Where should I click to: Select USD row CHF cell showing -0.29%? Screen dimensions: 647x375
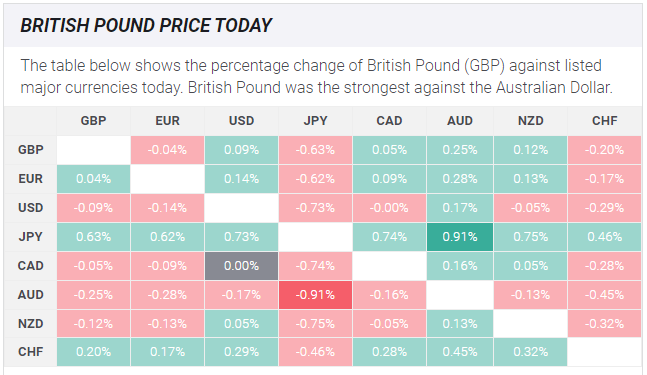click(604, 208)
